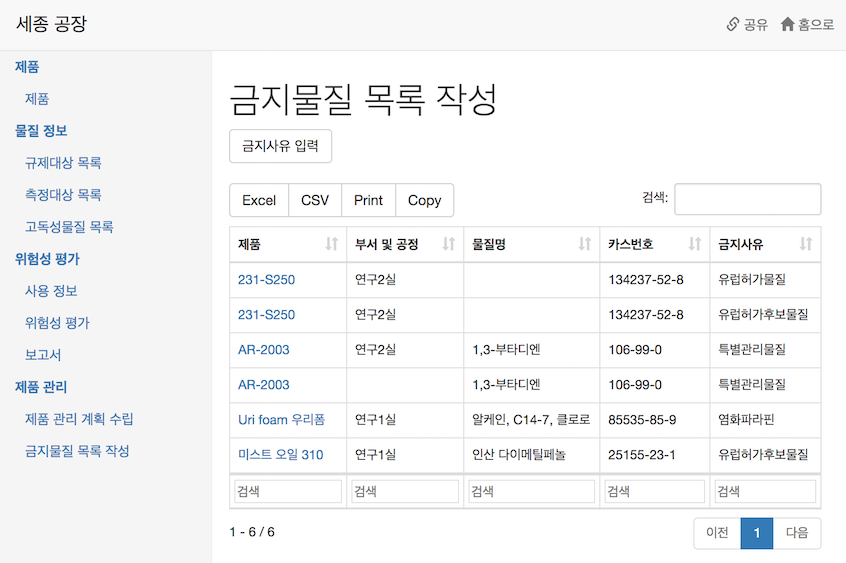Screen dimensions: 846x563
Task: Click the 홈으로 home icon
Action: (787, 24)
